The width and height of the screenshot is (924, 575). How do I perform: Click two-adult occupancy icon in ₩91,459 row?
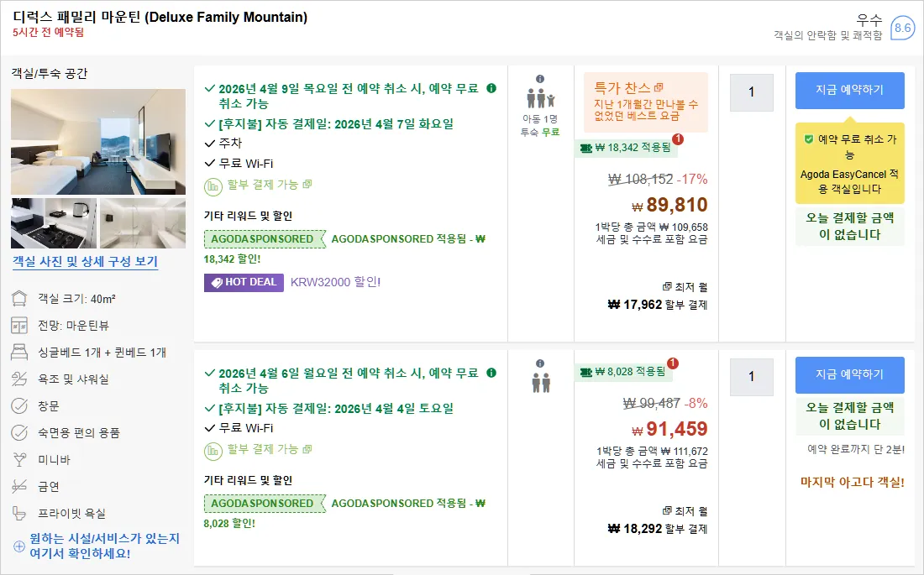541,382
